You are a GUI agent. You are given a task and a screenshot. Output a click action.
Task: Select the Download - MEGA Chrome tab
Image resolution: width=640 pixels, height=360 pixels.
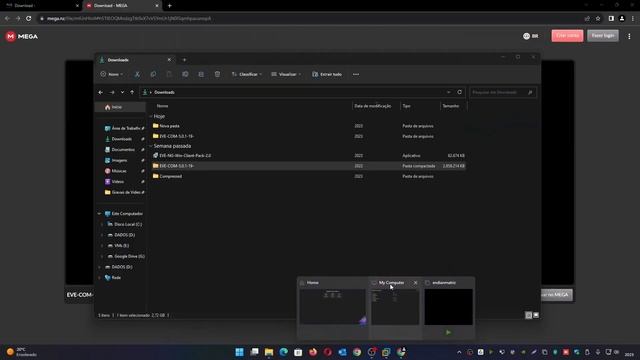point(122,6)
